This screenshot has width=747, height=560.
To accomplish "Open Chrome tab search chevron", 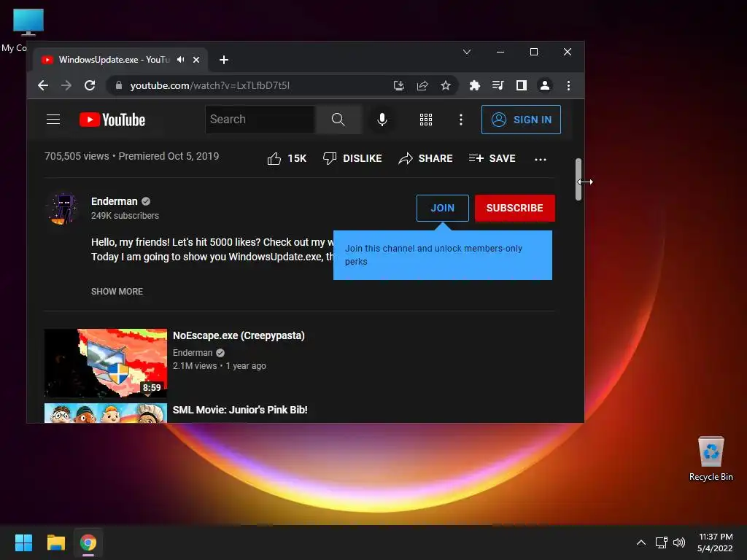I will pyautogui.click(x=467, y=52).
